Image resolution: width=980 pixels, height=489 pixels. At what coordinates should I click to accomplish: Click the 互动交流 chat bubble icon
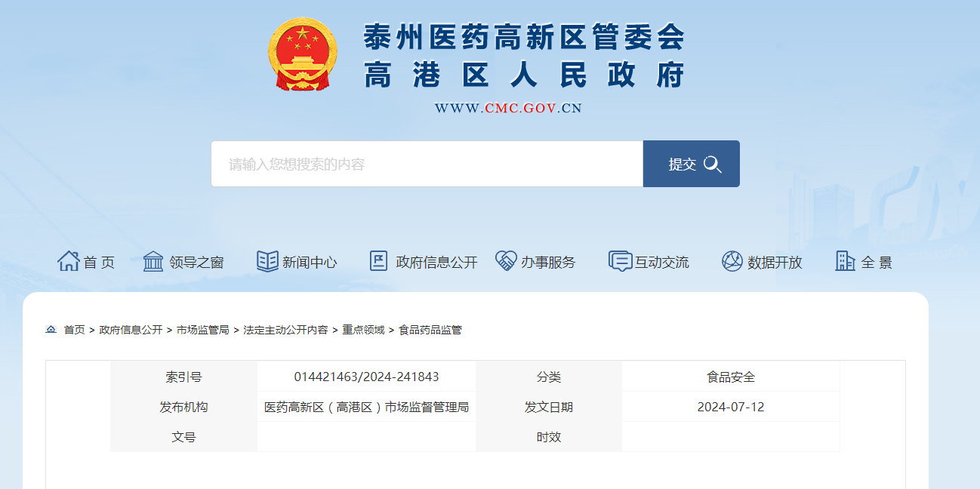click(x=620, y=260)
